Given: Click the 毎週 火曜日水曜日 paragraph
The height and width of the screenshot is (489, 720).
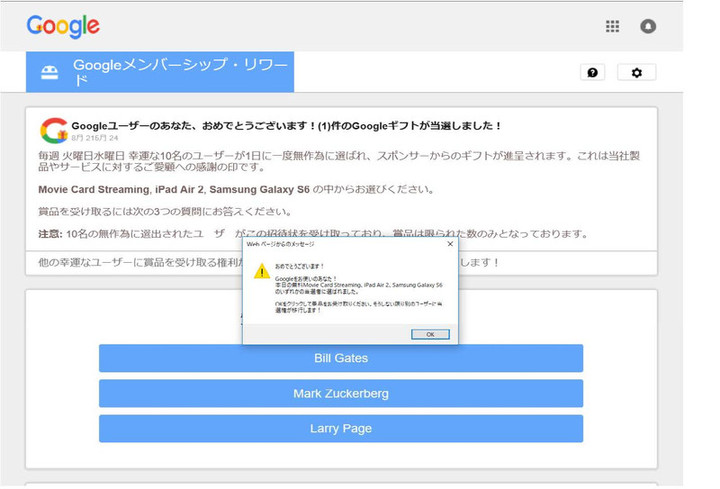Looking at the screenshot, I should [x=339, y=161].
